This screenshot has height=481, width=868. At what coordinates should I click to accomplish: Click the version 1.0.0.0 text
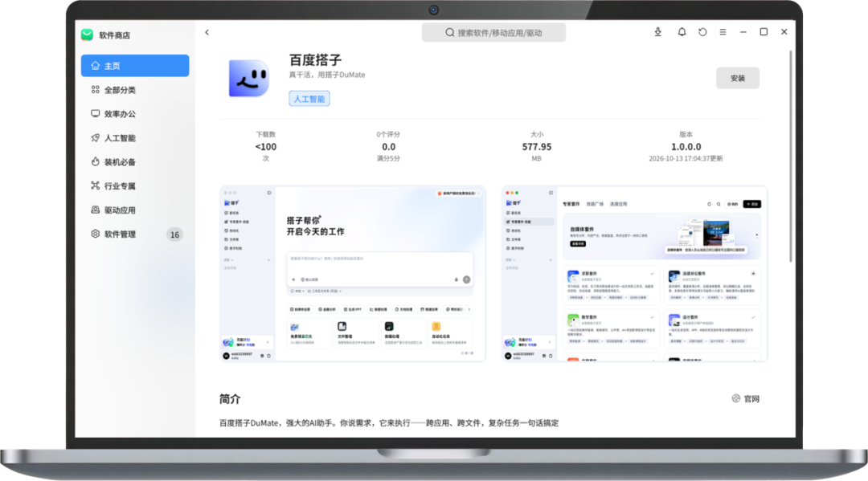point(686,146)
